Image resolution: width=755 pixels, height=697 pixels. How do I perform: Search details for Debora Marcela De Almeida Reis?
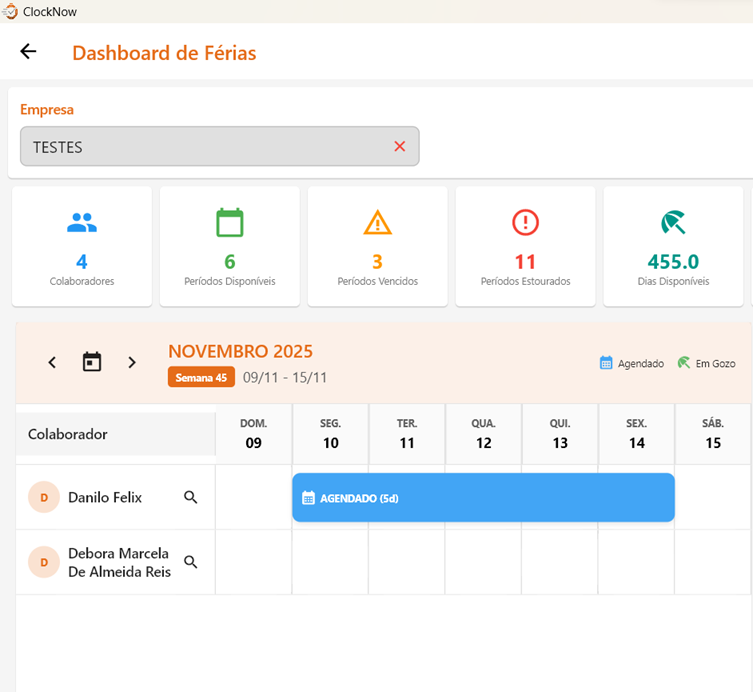click(191, 562)
